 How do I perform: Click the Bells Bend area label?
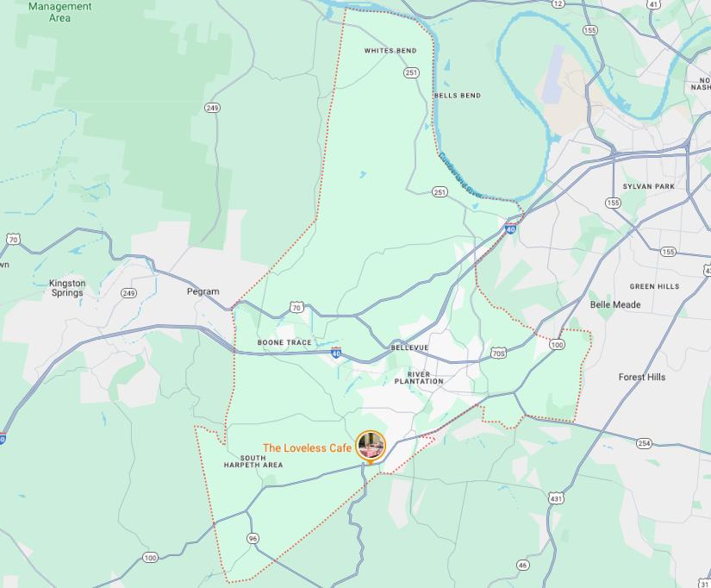[x=458, y=96]
